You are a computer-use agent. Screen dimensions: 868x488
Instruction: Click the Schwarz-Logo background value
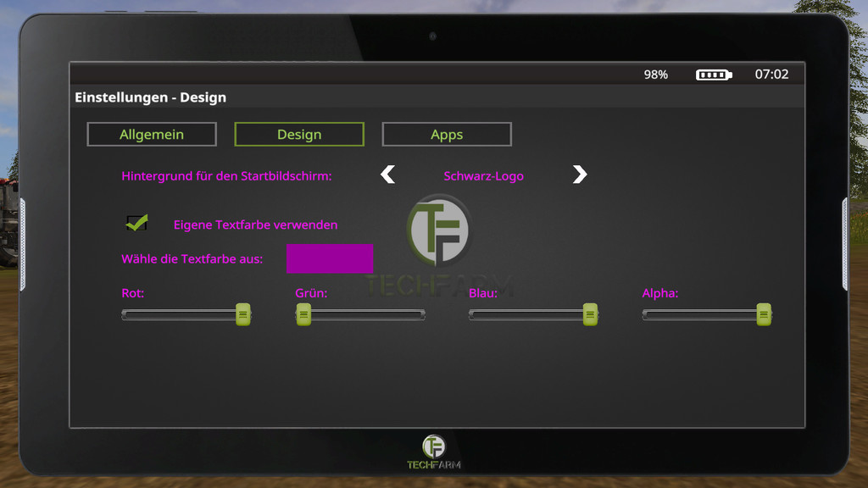coord(483,176)
